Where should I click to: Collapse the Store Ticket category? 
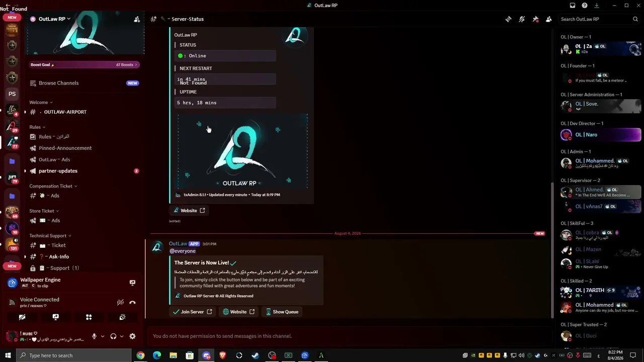click(44, 211)
